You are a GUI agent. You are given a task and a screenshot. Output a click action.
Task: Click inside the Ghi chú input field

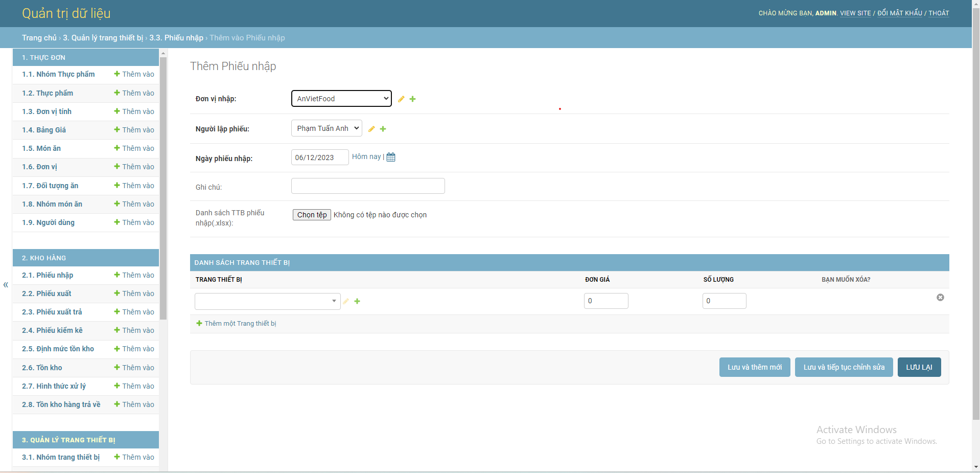[x=367, y=186]
